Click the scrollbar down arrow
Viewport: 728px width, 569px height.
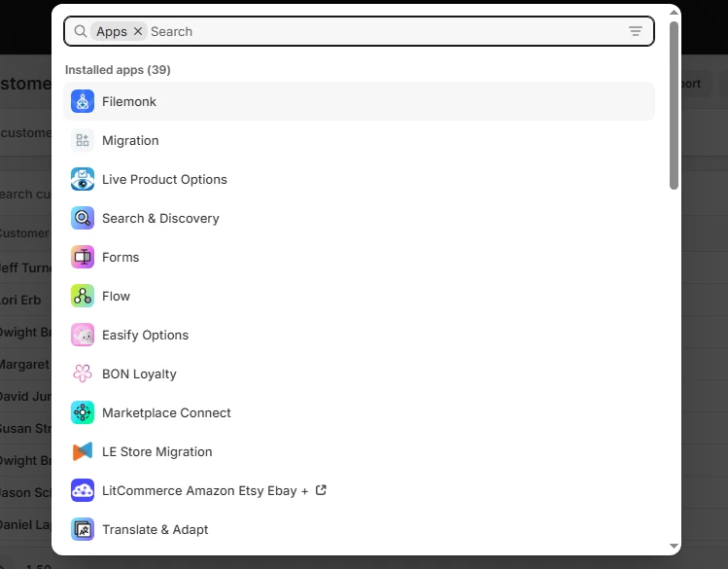(x=675, y=547)
